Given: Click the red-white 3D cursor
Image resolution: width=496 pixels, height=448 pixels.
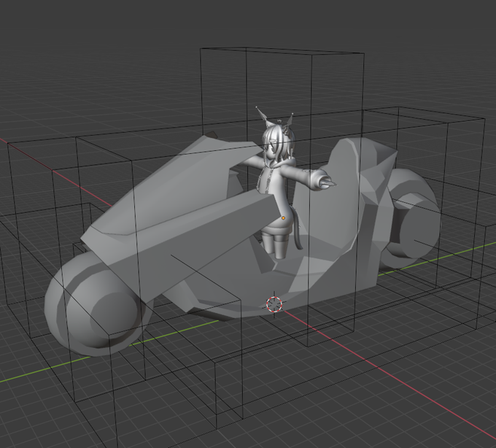Looking at the screenshot, I should (x=274, y=304).
